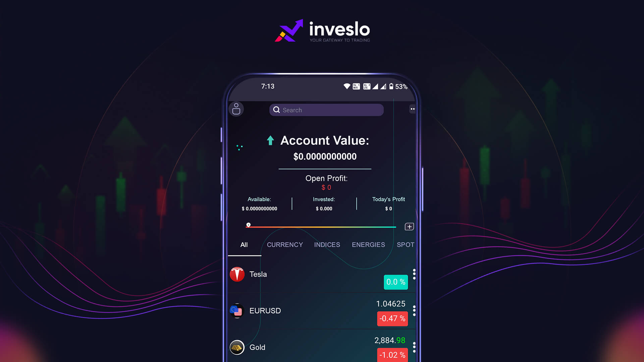
Task: Tap the three-dot overflow menu icon top right
Action: tap(411, 109)
